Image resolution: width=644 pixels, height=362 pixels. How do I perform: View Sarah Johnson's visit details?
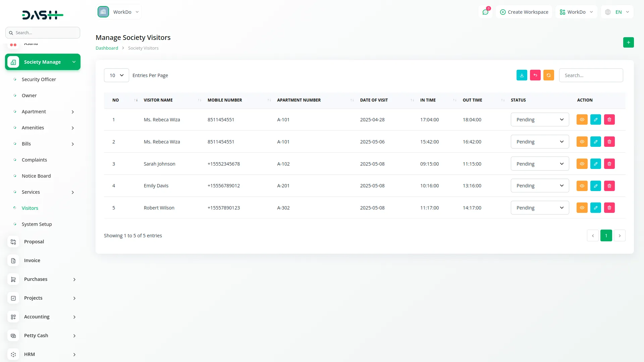click(582, 164)
